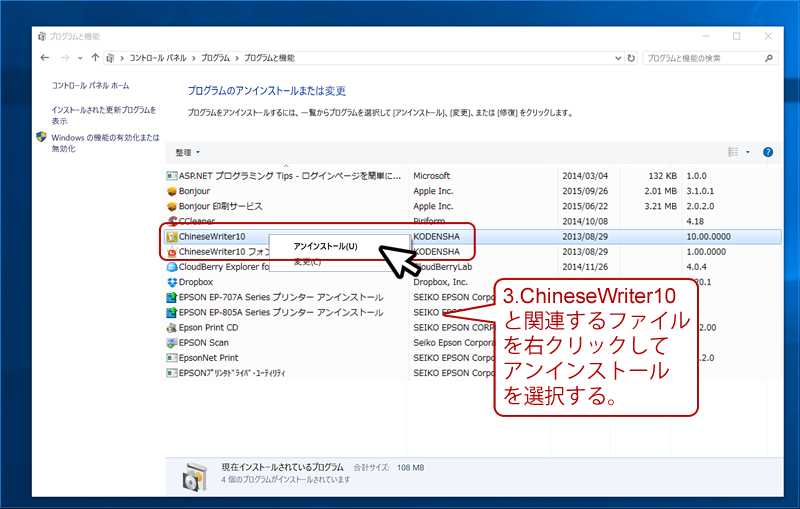Viewport: 800px width, 509px height.
Task: Click the EPSON Scan icon
Action: click(172, 343)
